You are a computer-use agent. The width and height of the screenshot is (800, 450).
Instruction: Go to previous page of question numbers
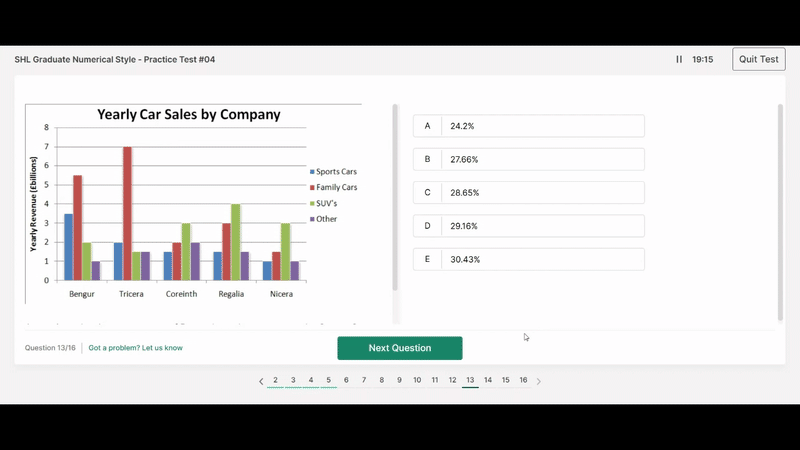click(x=261, y=381)
